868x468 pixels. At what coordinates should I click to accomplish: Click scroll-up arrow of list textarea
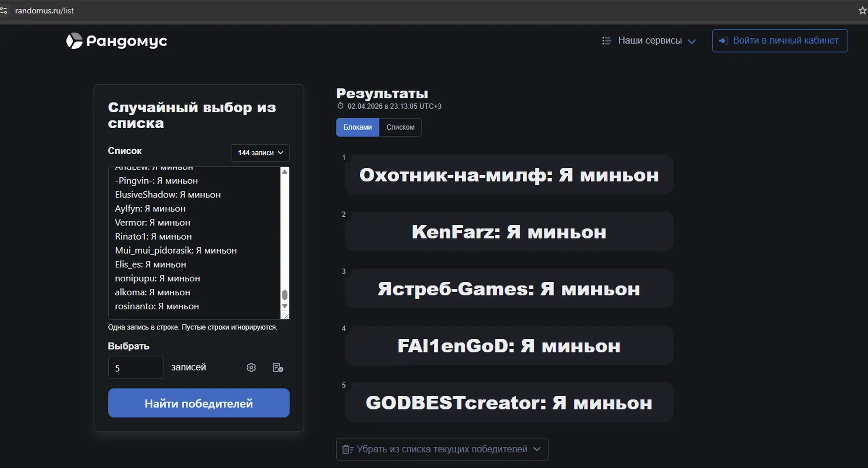tap(284, 172)
